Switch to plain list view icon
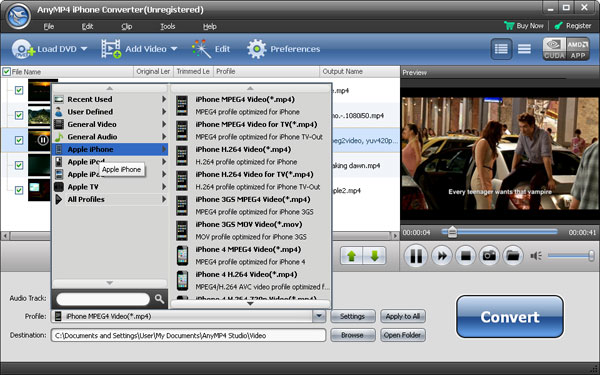The width and height of the screenshot is (600, 375). click(x=524, y=49)
